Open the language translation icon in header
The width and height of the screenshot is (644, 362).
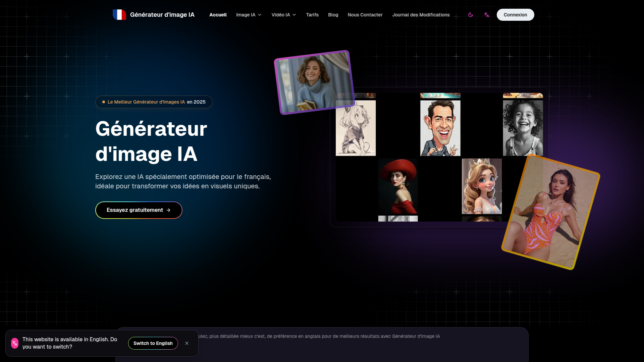pyautogui.click(x=487, y=15)
